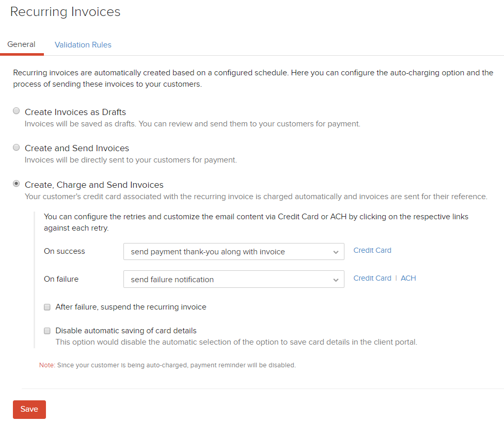Screen dimensions: 504x422
Task: Select the General tab
Action: (21, 45)
